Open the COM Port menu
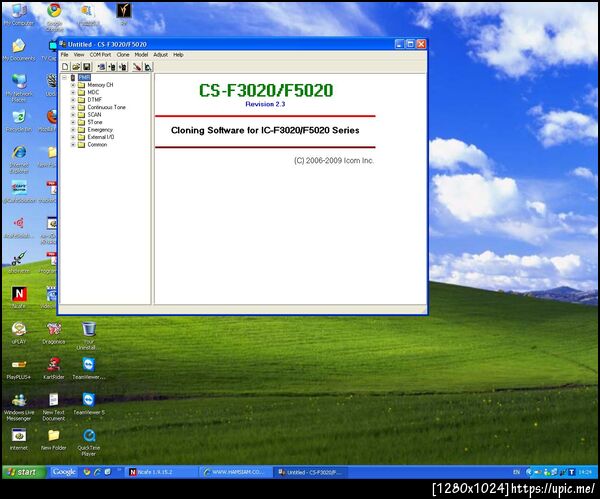This screenshot has height=499, width=600. (x=100, y=55)
